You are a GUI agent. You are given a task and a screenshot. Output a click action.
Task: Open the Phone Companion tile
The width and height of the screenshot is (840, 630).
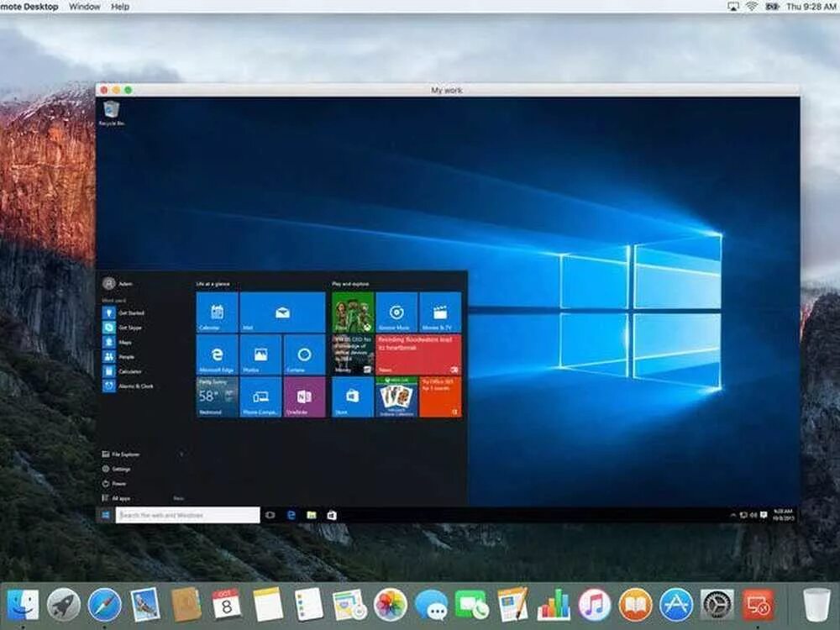click(260, 397)
